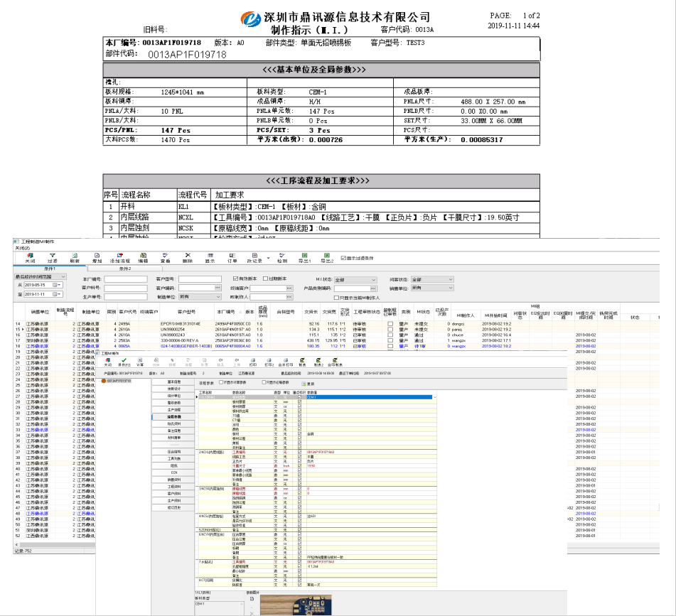This screenshot has height=616, width=676.
Task: Click the 订单 order icon
Action: pyautogui.click(x=232, y=256)
